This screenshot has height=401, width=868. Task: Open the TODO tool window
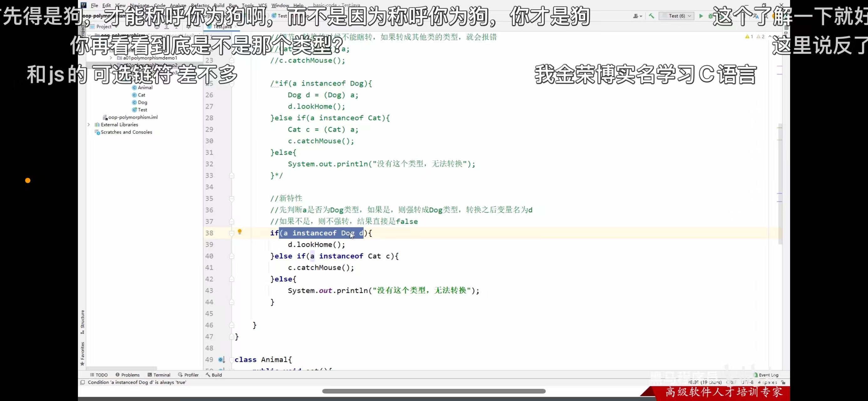click(99, 375)
